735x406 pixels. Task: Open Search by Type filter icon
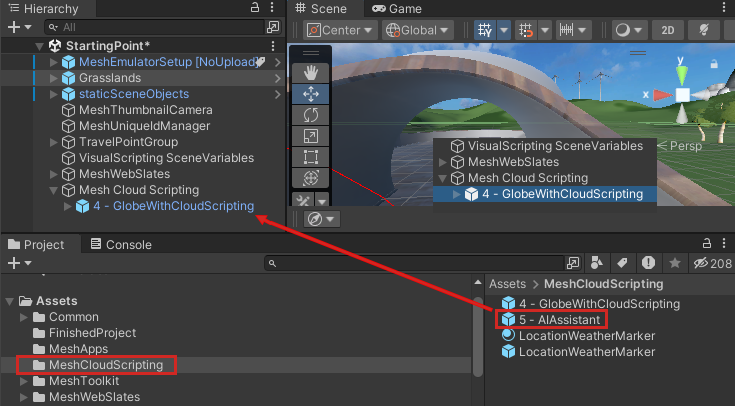597,263
